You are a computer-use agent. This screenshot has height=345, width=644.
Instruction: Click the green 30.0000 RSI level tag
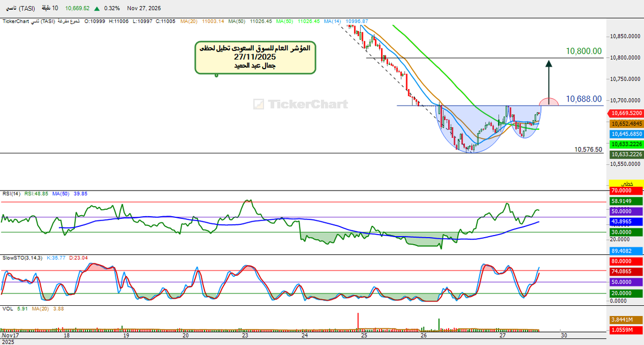point(626,232)
